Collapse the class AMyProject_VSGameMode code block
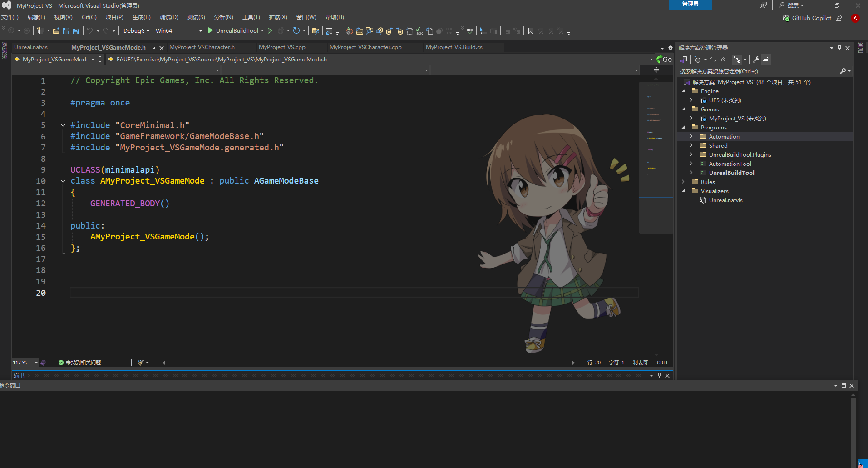This screenshot has width=868, height=468. [x=63, y=181]
